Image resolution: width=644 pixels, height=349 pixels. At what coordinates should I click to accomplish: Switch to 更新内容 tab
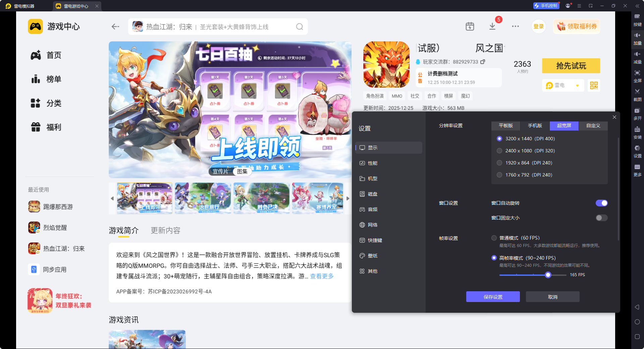(x=165, y=231)
